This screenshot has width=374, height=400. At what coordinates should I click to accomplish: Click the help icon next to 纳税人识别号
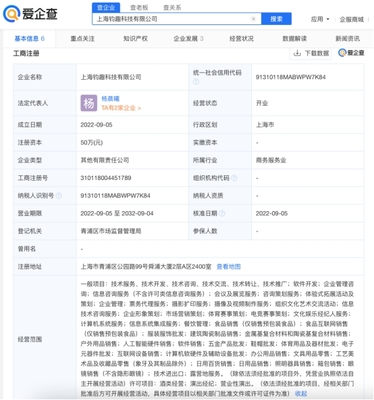coord(59,196)
